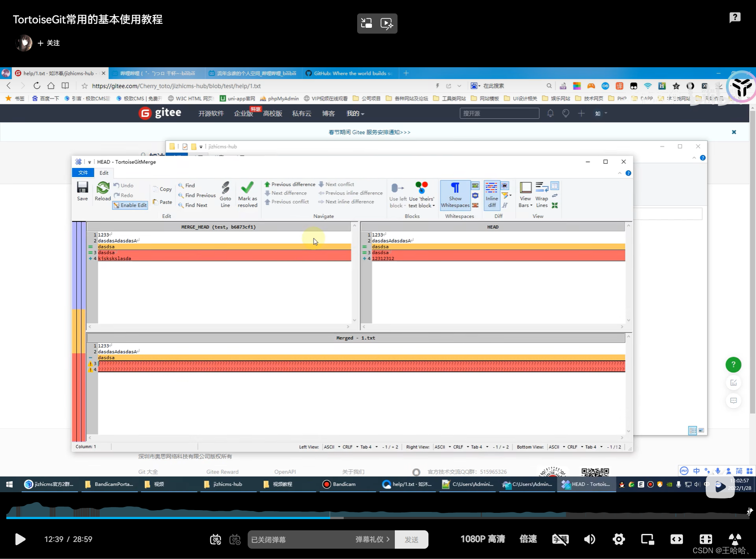The height and width of the screenshot is (559, 756).
Task: Toggle the danmaku display switch
Action: point(215,539)
